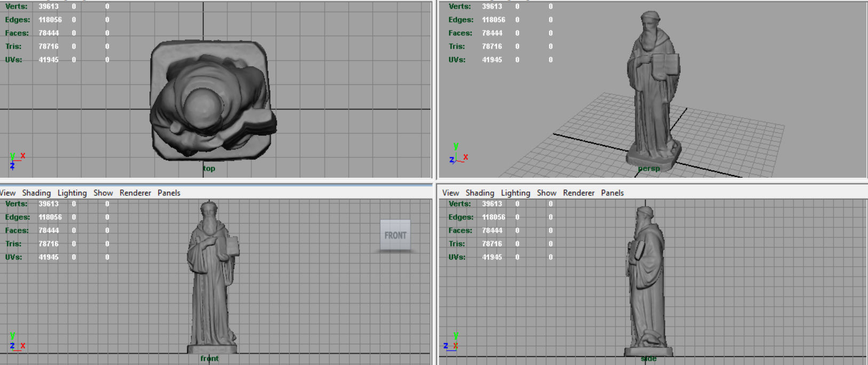Image resolution: width=868 pixels, height=365 pixels.
Task: Click 'Edges:' label in the top viewport
Action: 18,20
